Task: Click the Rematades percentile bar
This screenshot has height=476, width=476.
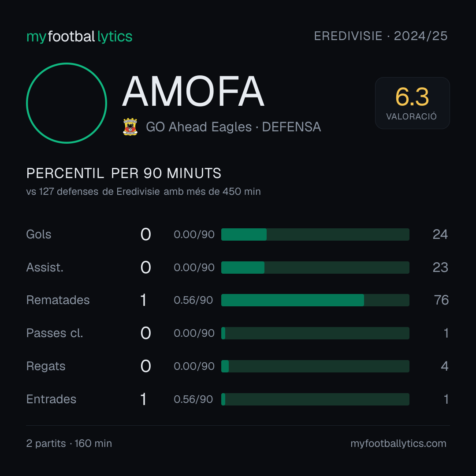Action: tap(315, 300)
